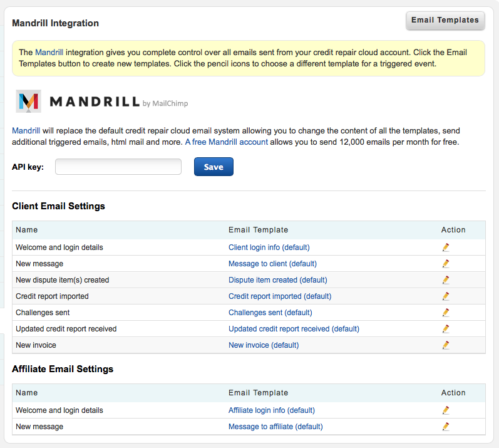Screen dimensions: 499x448
Task: Click pencil icon for client New message row
Action: pyautogui.click(x=446, y=264)
